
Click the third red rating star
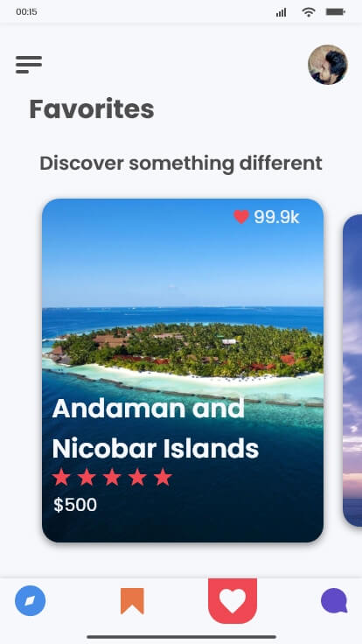tap(112, 477)
